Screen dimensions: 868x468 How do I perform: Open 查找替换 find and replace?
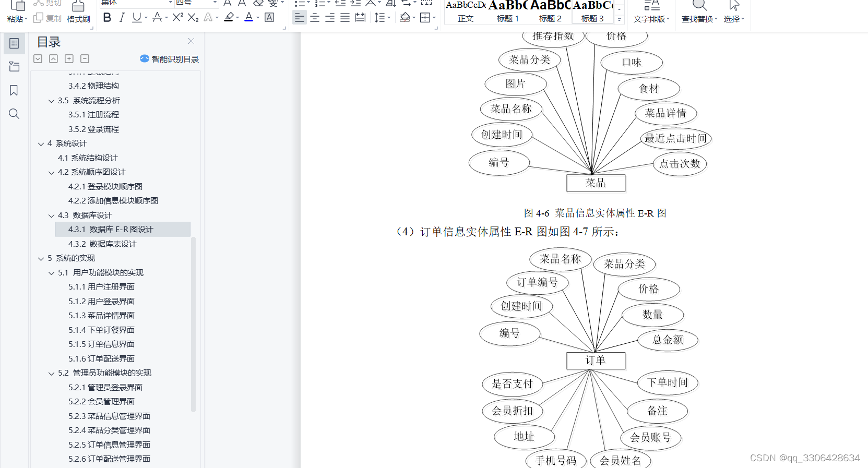pos(699,12)
